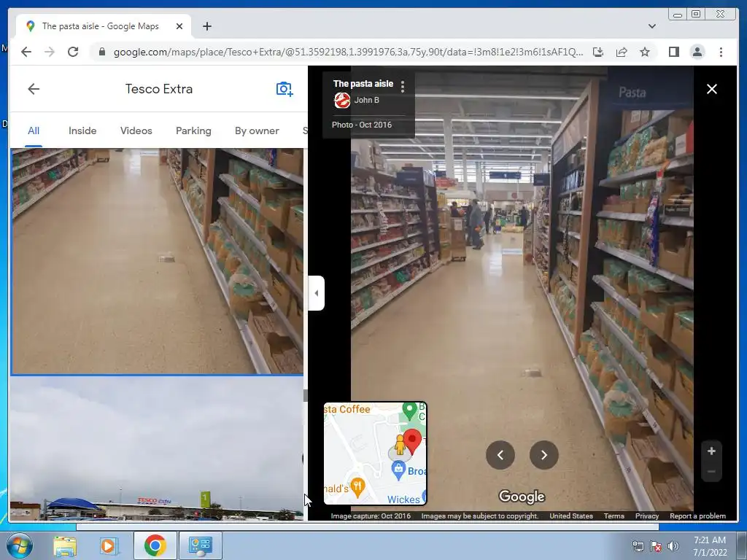Open more options for The pasta aisle
Viewport: 747px width, 560px height.
pyautogui.click(x=403, y=86)
